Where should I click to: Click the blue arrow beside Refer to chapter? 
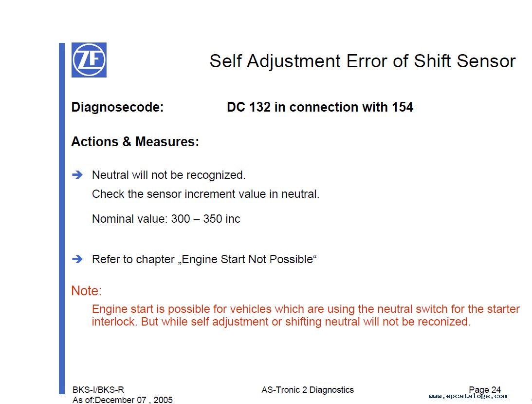coord(77,259)
